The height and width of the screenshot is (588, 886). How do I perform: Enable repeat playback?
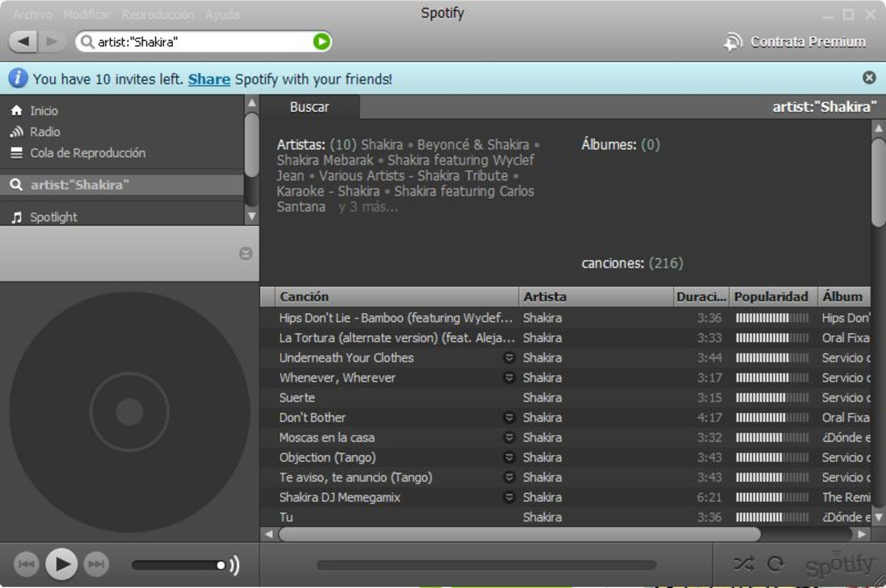click(x=774, y=564)
